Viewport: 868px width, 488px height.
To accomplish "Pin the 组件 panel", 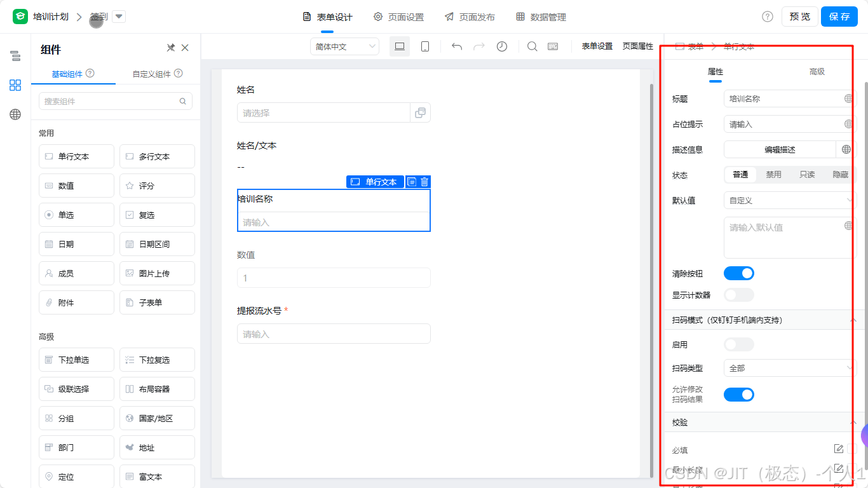I will tap(170, 48).
